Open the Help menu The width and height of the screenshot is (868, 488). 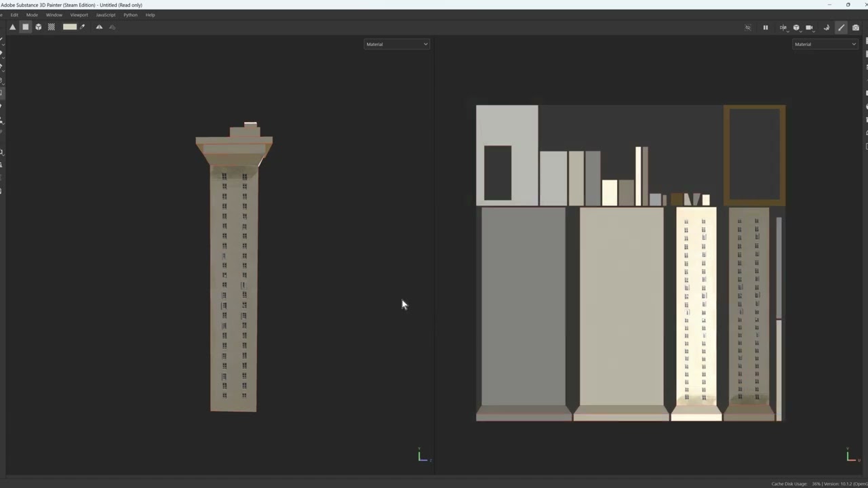coord(151,15)
